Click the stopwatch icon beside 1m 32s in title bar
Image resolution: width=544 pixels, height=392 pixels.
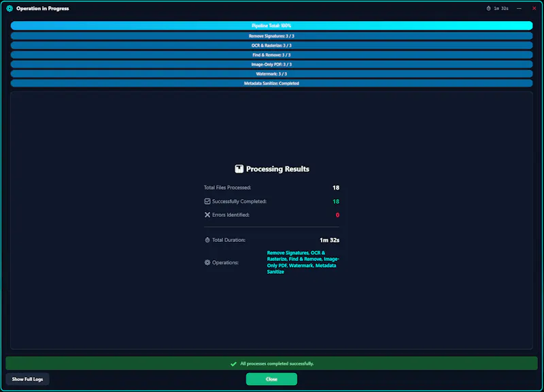click(488, 8)
